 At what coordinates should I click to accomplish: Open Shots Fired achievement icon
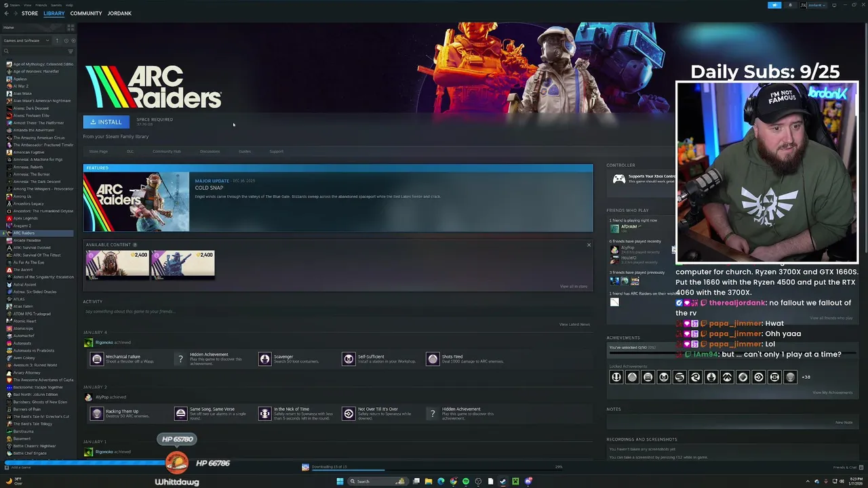[433, 359]
